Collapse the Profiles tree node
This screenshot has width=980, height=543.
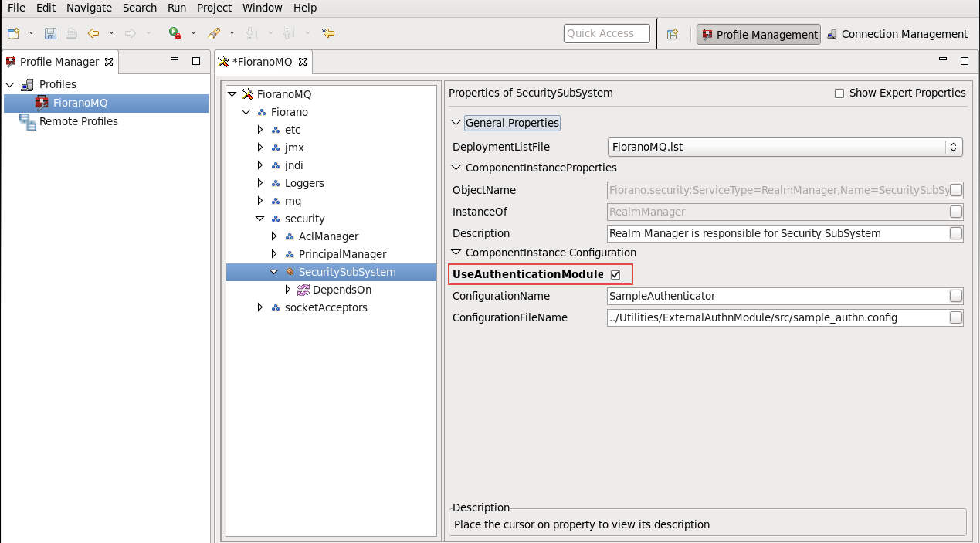pyautogui.click(x=10, y=84)
